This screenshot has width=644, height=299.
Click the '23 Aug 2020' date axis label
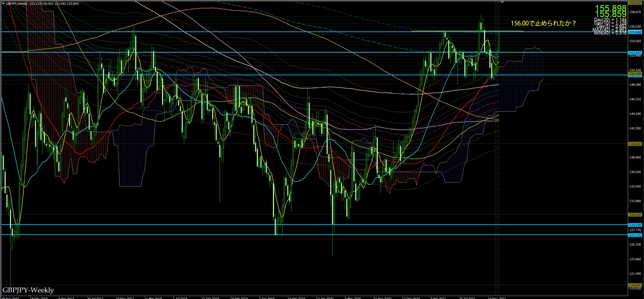pyautogui.click(x=382, y=298)
